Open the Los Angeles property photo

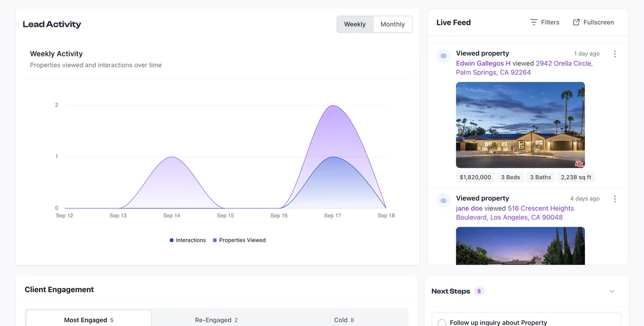[x=521, y=246]
